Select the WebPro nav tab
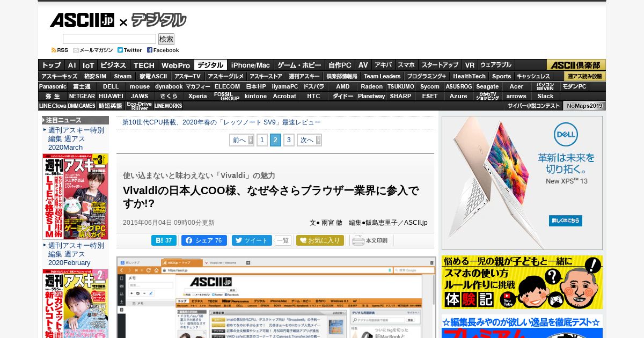 (x=176, y=65)
